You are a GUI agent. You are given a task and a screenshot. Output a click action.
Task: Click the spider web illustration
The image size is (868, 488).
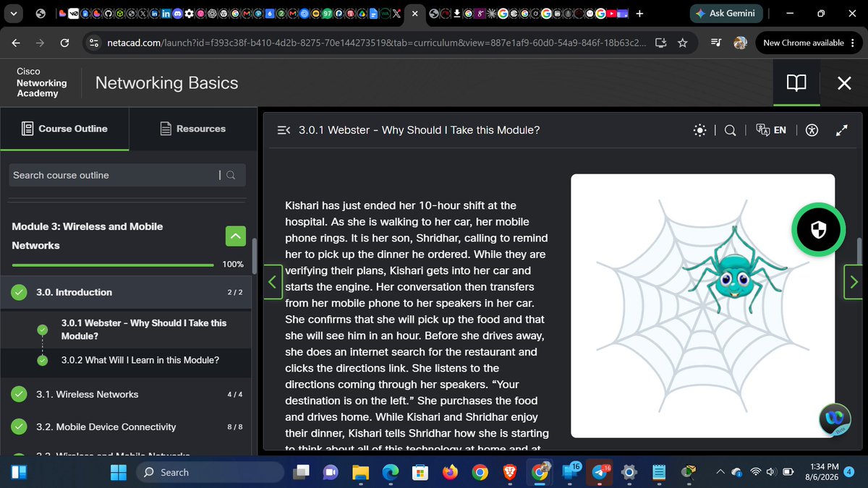click(702, 305)
